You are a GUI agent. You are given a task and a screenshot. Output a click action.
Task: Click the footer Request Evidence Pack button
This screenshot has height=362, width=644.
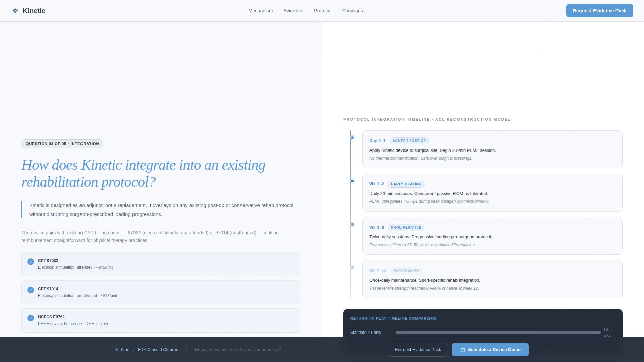point(418,350)
